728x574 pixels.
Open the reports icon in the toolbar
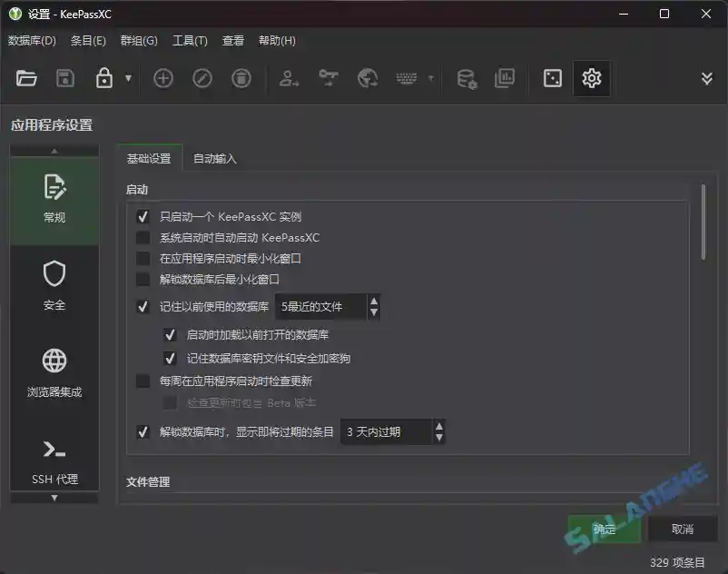click(x=506, y=78)
